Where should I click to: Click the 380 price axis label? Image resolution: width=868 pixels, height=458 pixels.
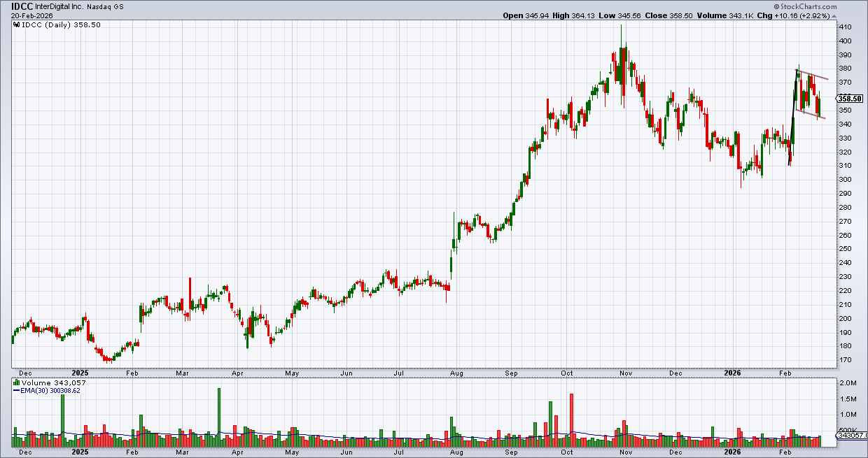point(845,69)
